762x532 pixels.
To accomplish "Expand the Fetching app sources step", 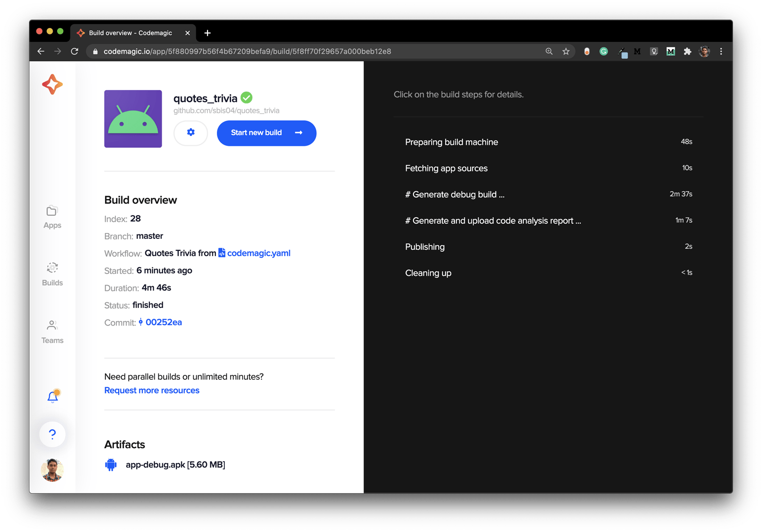I will 549,168.
